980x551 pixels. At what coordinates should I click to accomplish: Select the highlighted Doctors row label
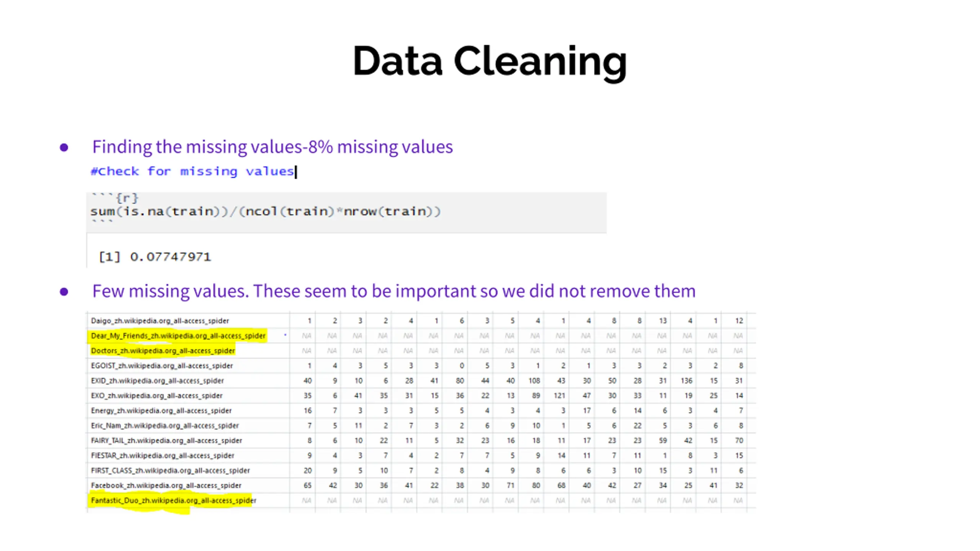pyautogui.click(x=163, y=350)
